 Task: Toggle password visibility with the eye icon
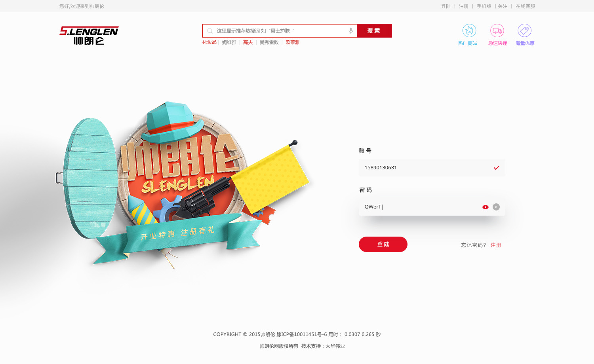pyautogui.click(x=485, y=207)
